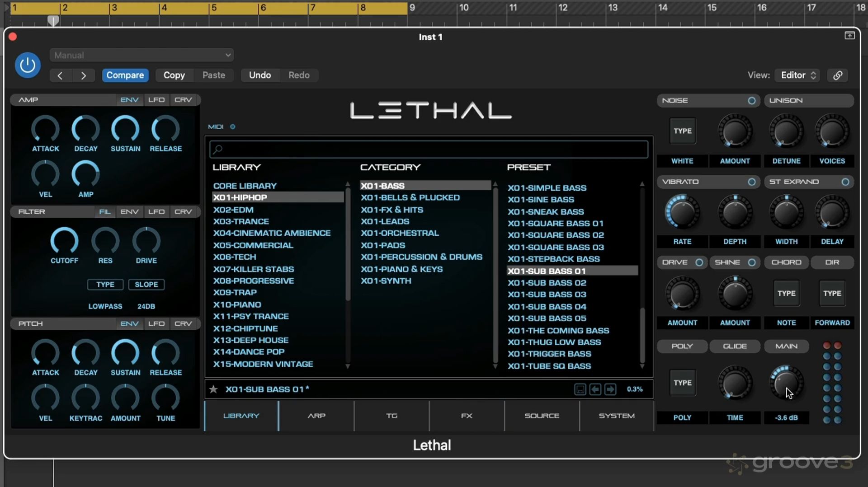
Task: Click the Undo button
Action: pyautogui.click(x=260, y=75)
